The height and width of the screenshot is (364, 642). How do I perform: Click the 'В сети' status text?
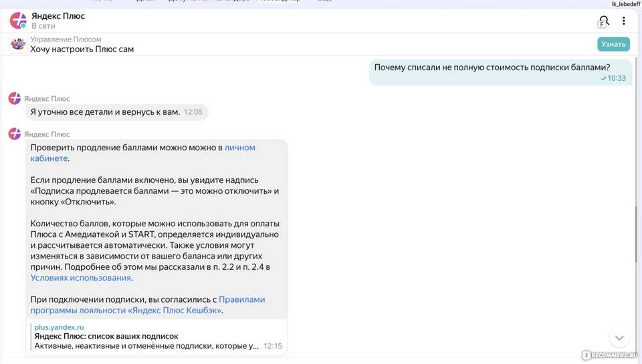[x=43, y=26]
